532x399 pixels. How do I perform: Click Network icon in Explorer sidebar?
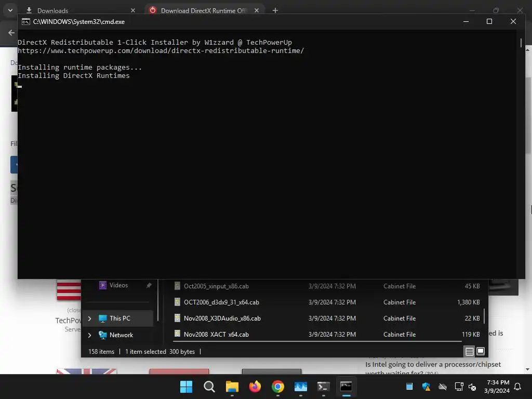point(102,335)
